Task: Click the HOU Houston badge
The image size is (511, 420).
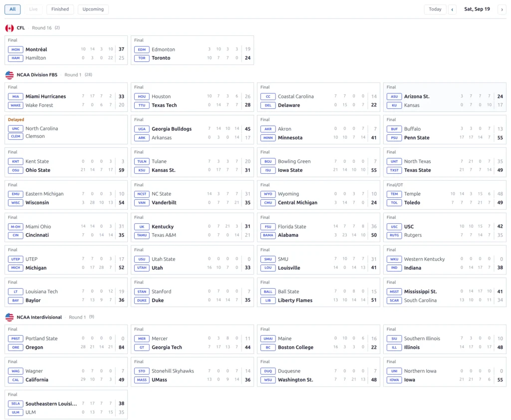Action: pos(142,96)
